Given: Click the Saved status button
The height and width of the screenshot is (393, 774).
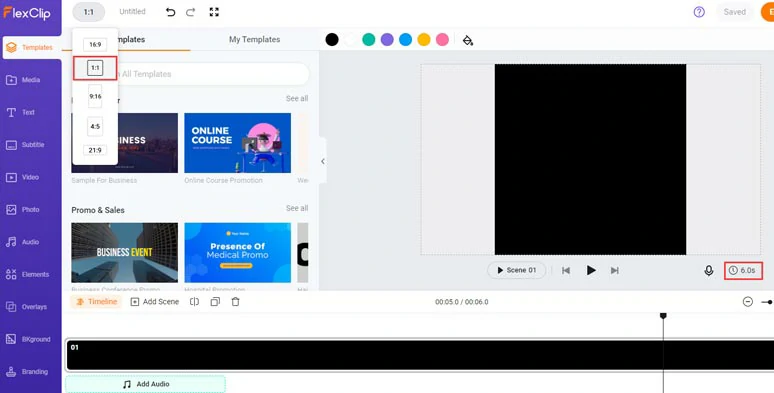Looking at the screenshot, I should point(735,12).
